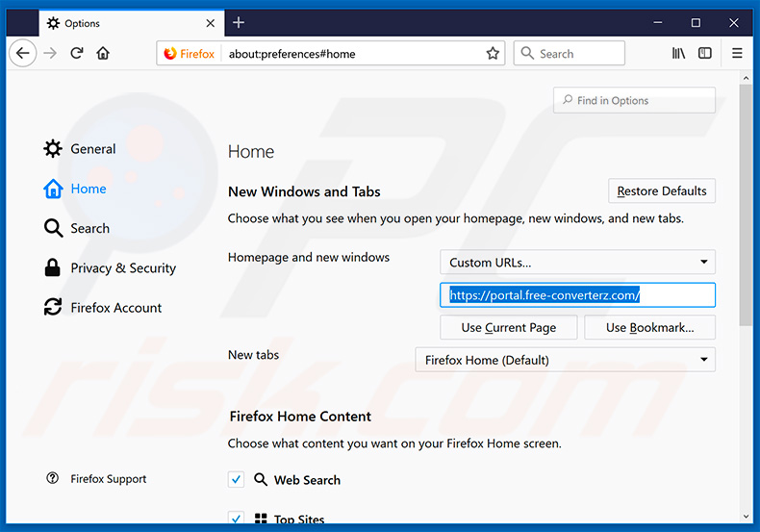
Task: Toggle the Web Search checkbox
Action: pyautogui.click(x=236, y=480)
